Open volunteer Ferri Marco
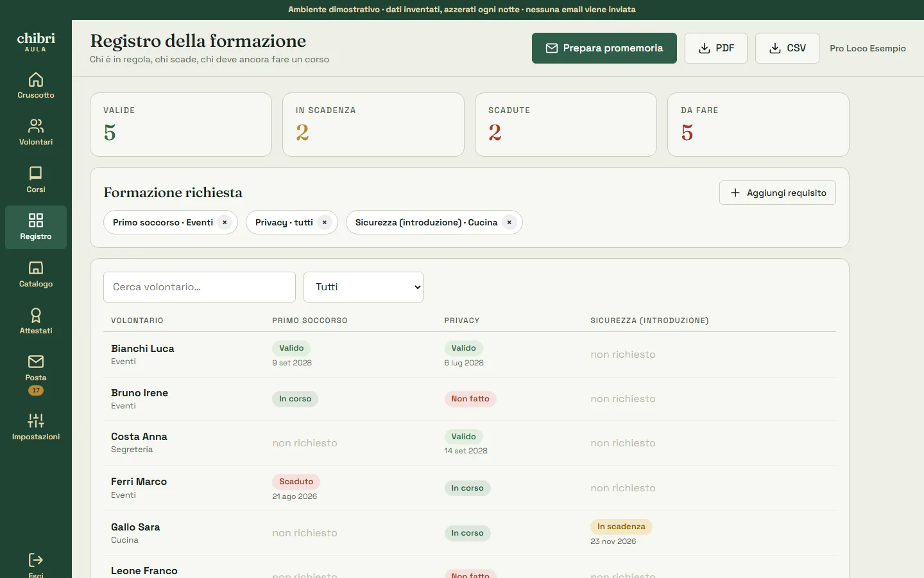 pyautogui.click(x=139, y=482)
